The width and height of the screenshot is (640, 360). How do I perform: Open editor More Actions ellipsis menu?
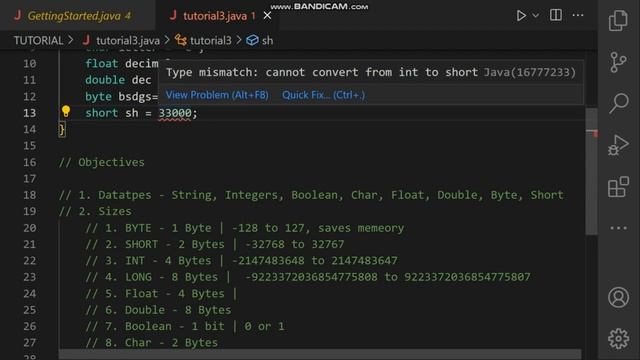coord(578,15)
